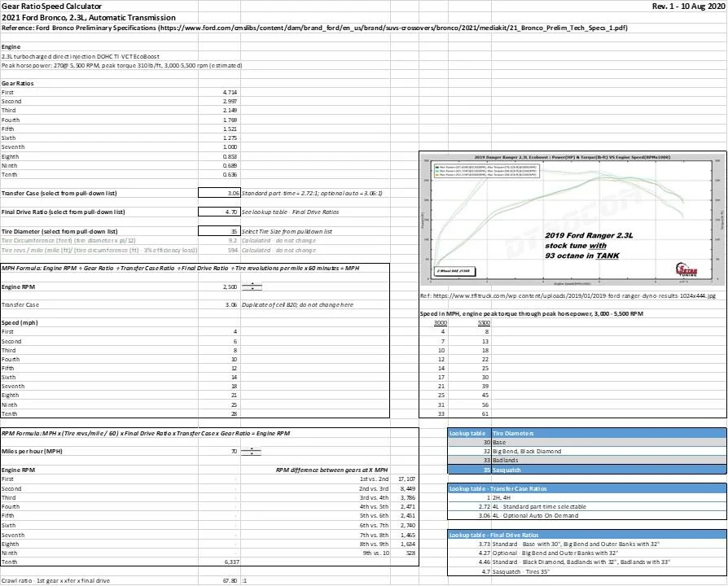Select the '2021 Ford Bronco, 2.3L, Automatic Transmission' cell
The width and height of the screenshot is (728, 586).
click(x=89, y=18)
